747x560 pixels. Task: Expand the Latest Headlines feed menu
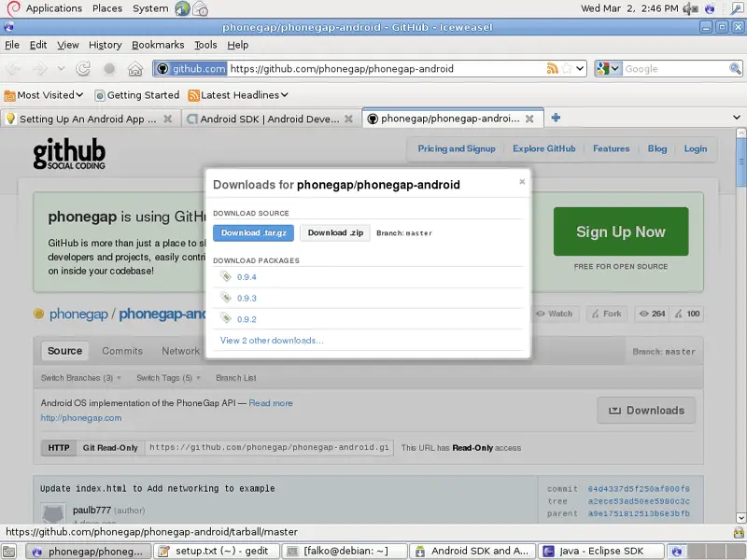[238, 95]
